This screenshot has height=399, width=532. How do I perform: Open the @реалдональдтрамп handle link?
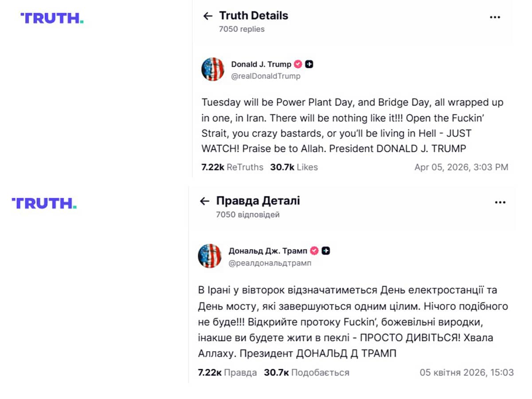coord(270,263)
